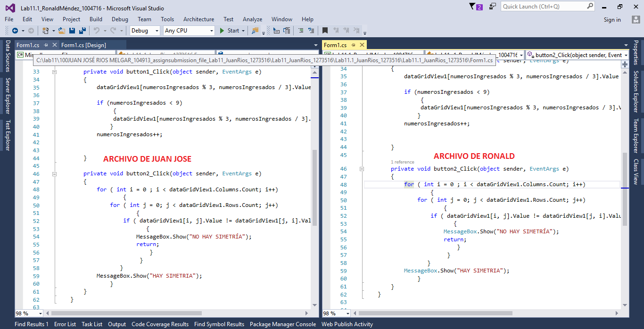
Task: Open the Debug configuration dropdown
Action: (x=157, y=31)
